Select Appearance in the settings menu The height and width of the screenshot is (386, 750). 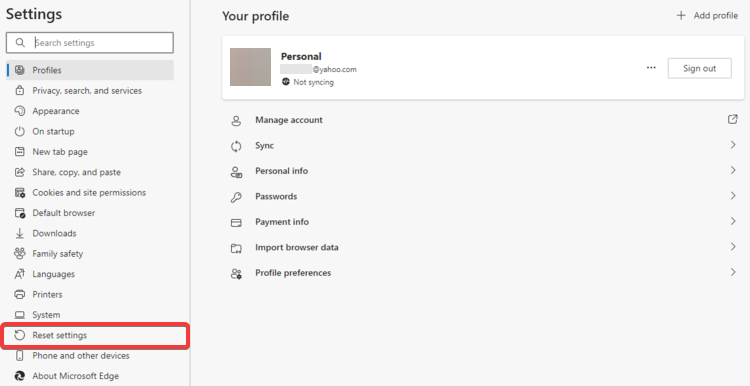[56, 111]
